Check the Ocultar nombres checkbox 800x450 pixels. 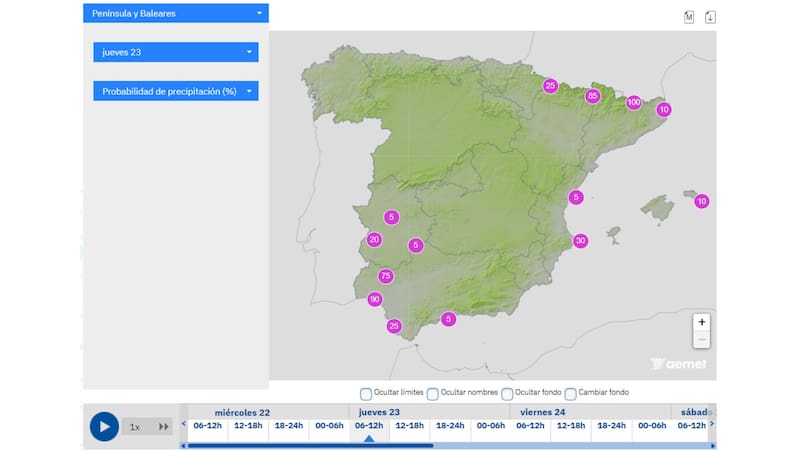tap(433, 393)
